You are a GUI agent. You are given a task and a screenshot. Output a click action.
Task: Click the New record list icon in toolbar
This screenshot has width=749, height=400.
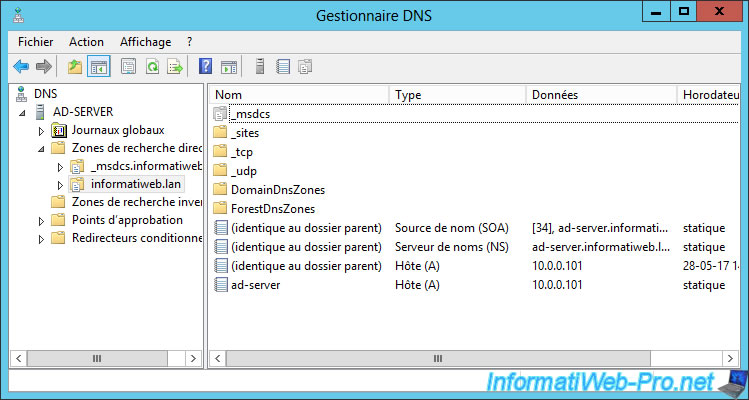pyautogui.click(x=283, y=67)
